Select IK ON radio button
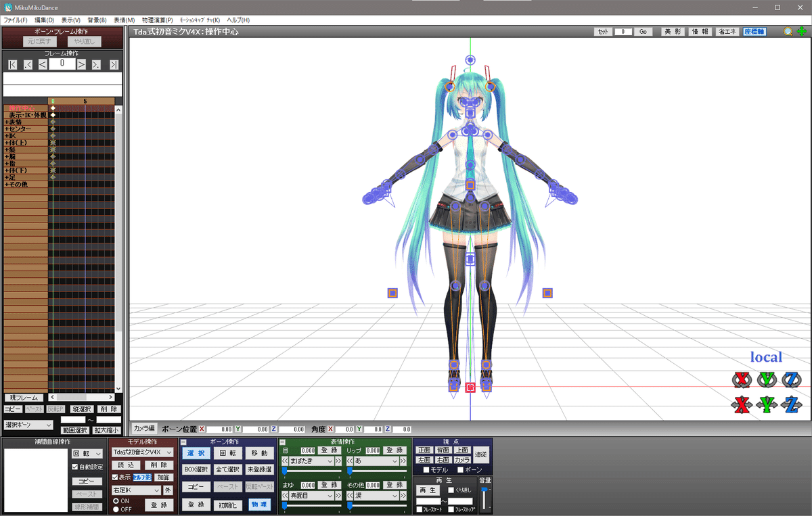The height and width of the screenshot is (516, 812). coord(116,501)
